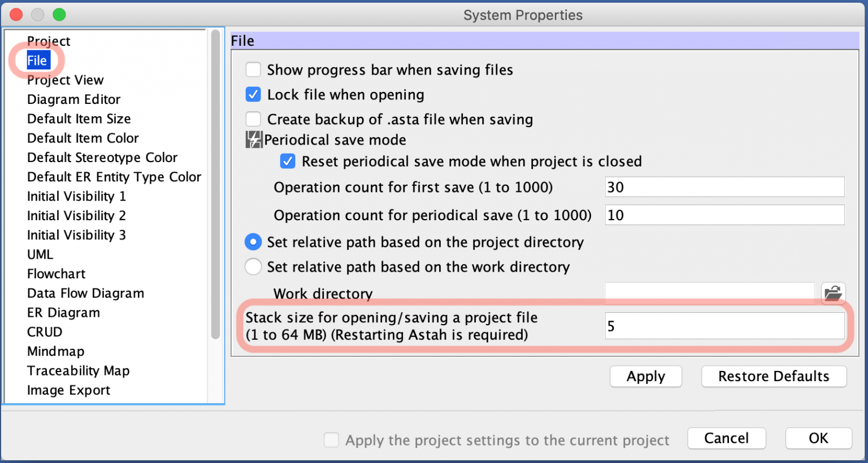The width and height of the screenshot is (868, 463).
Task: Disable Lock file when opening
Action: [x=253, y=94]
